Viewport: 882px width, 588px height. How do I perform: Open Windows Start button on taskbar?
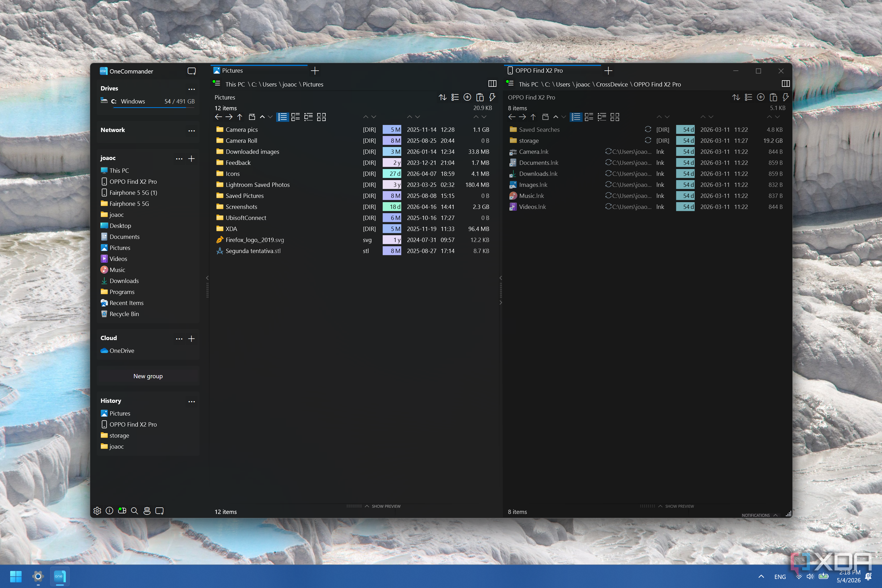(16, 576)
